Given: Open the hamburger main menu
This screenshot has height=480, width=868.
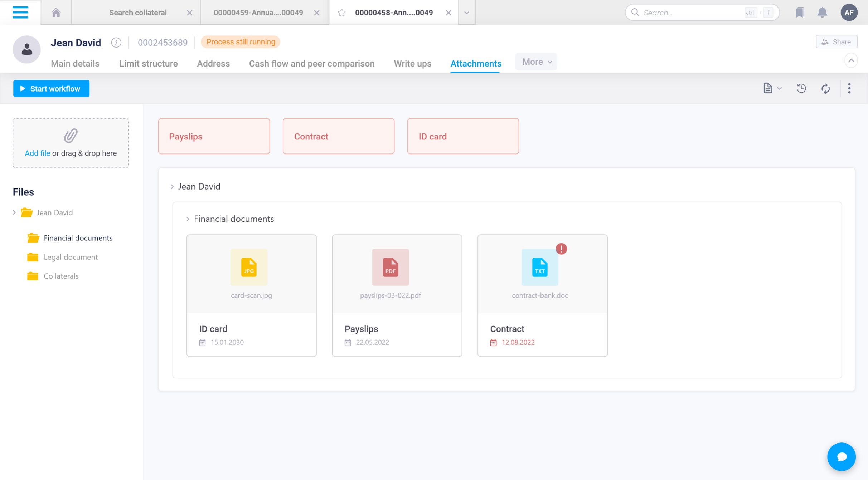Looking at the screenshot, I should (x=20, y=13).
